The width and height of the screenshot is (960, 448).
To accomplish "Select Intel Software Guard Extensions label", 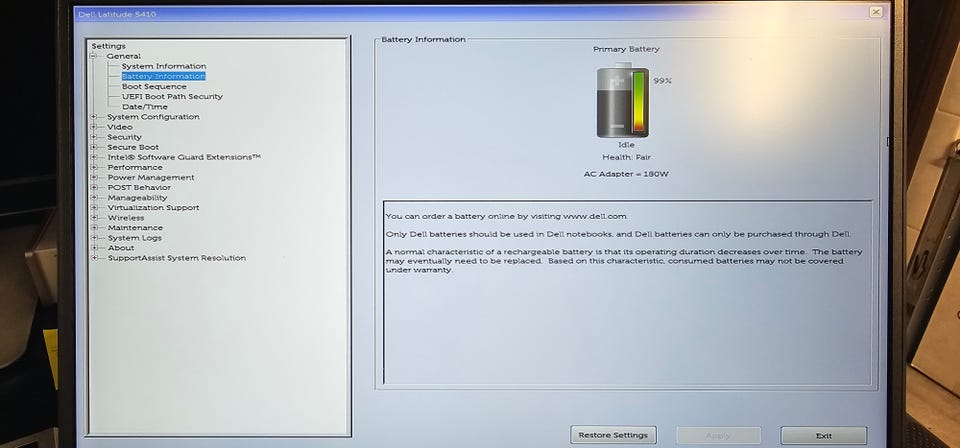I will [x=184, y=157].
